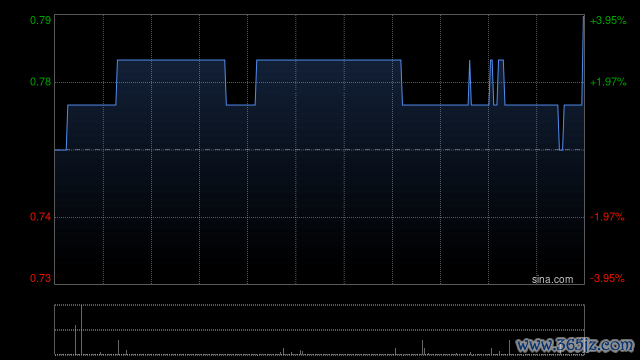Click the www.365jz.com watermark
Image resolution: width=640 pixels, height=360 pixels.
pos(575,345)
